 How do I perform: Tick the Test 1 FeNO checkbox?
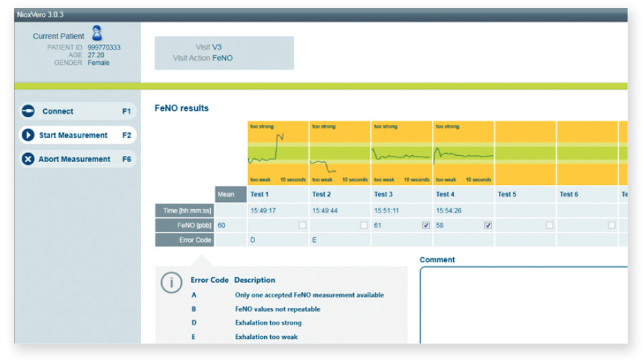(302, 225)
